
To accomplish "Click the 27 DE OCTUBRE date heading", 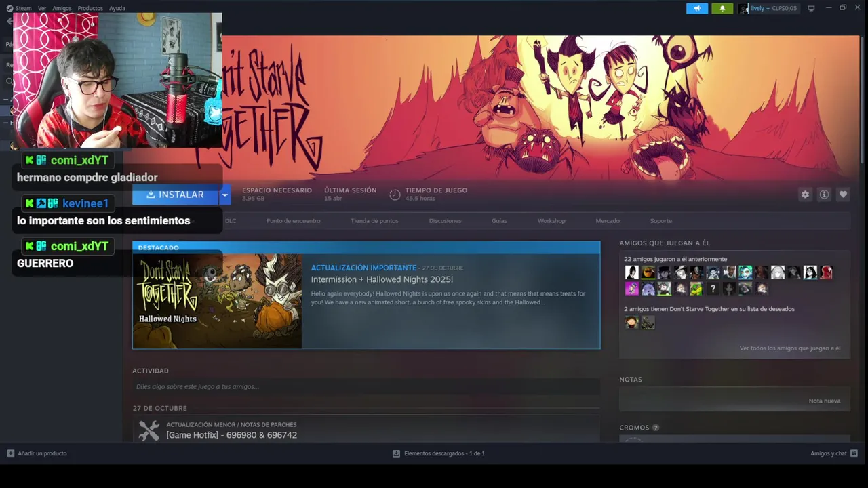I will click(x=159, y=408).
